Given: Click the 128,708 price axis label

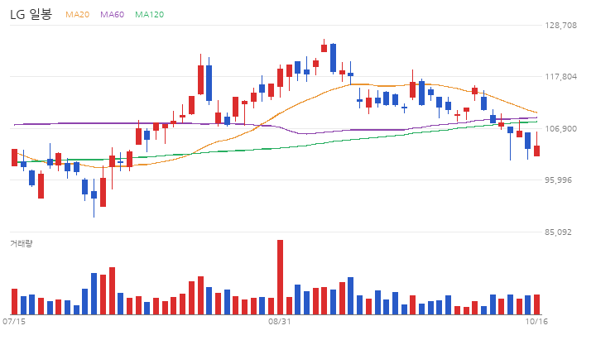Looking at the screenshot, I should tap(561, 26).
